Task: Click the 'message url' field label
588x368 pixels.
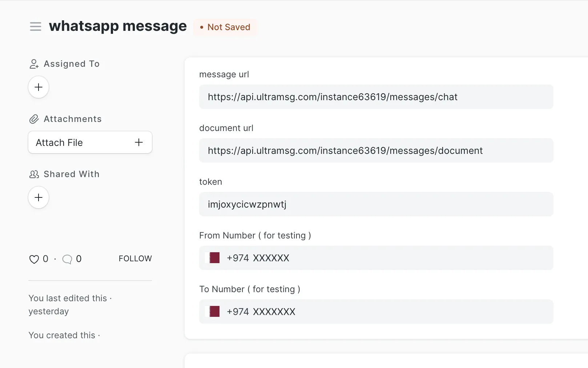Action: click(224, 74)
